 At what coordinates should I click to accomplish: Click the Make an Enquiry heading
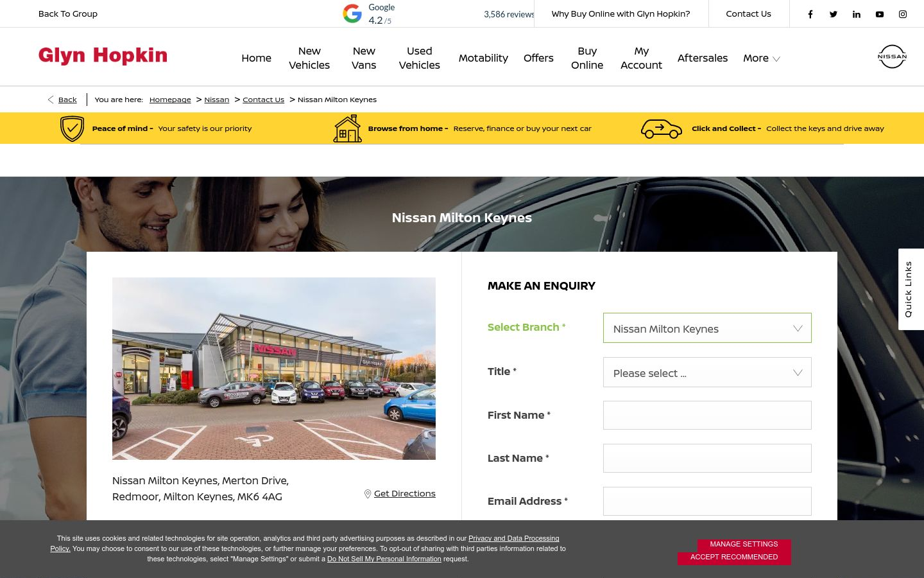(x=542, y=286)
